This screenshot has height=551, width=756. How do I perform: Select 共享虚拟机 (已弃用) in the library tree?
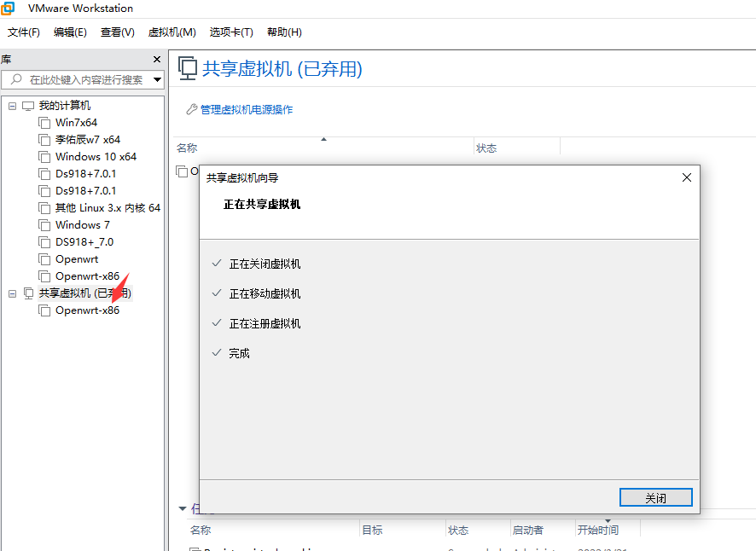pos(84,293)
